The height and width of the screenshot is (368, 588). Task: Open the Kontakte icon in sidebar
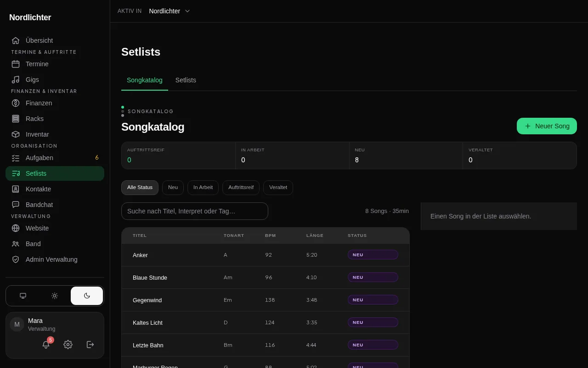tap(16, 189)
